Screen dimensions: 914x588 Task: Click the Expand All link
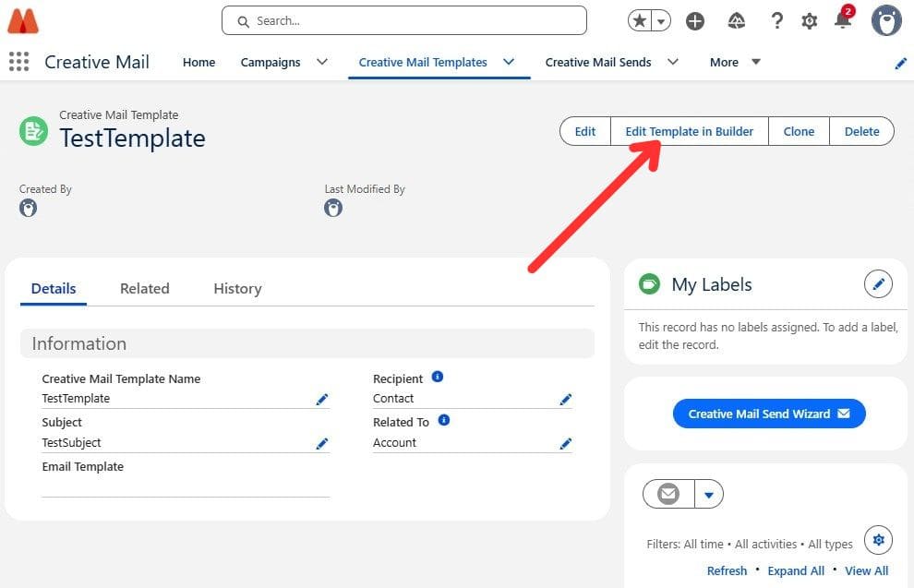(x=796, y=570)
